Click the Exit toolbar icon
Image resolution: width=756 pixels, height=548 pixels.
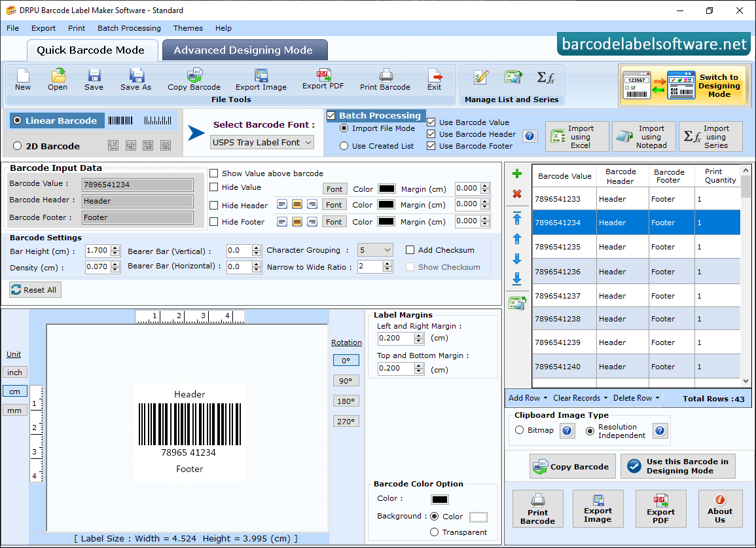coord(435,80)
